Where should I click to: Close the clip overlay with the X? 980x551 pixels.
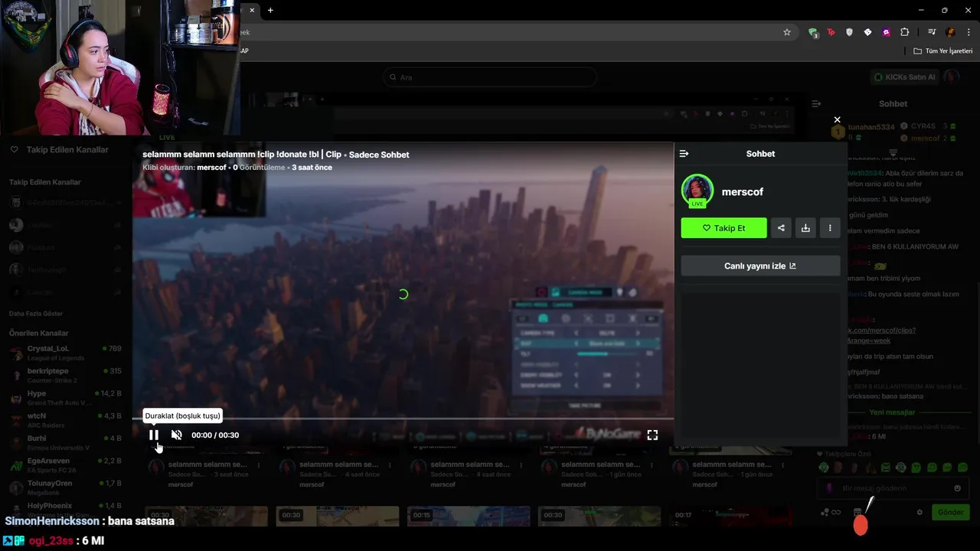pos(837,119)
